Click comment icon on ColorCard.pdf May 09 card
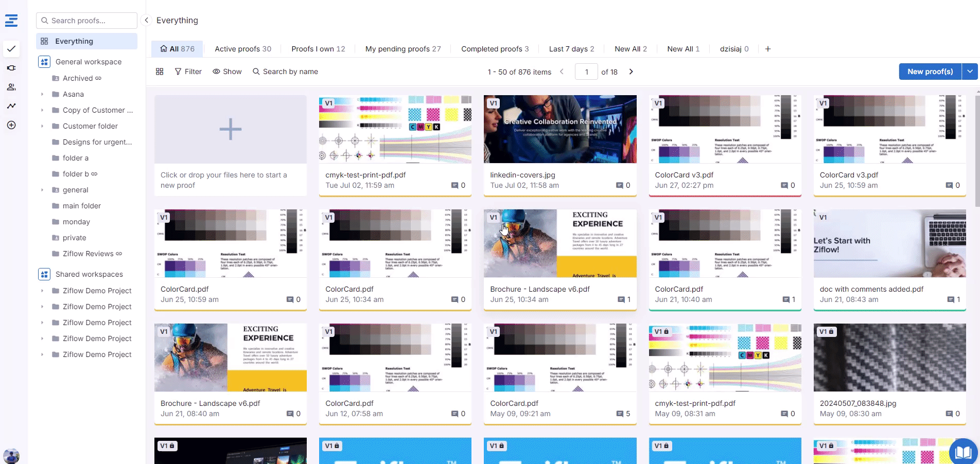This screenshot has width=980, height=464. coord(620,414)
